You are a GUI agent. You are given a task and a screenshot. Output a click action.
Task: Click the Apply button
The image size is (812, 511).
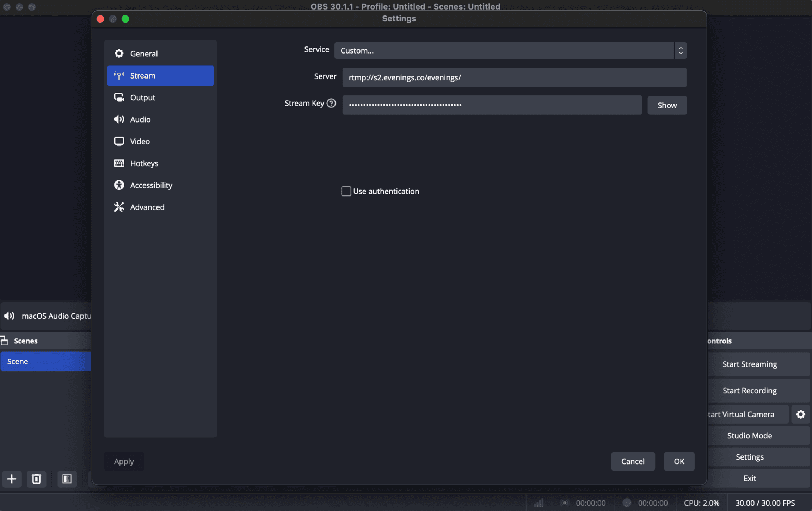coord(124,461)
